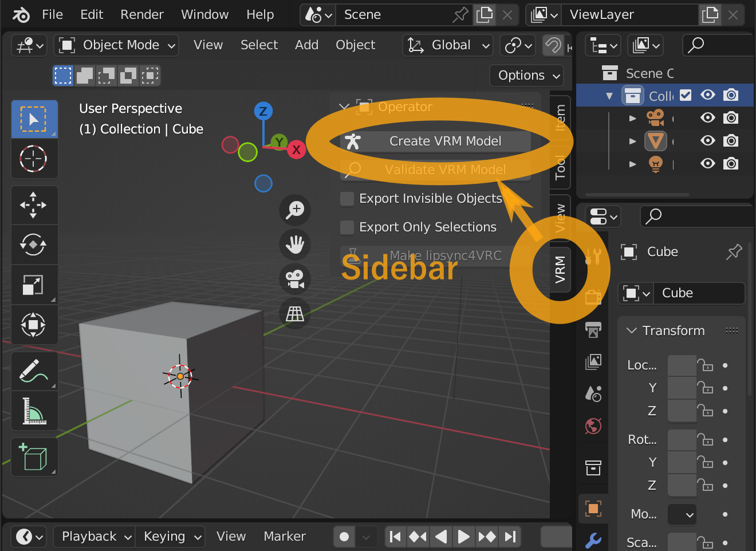756x551 pixels.
Task: Select the Cursor tool
Action: point(34,159)
